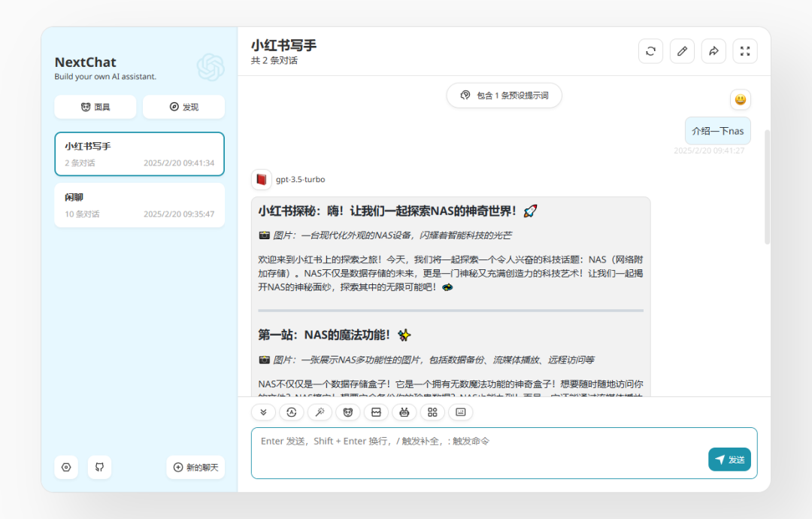Open quick prompts with the magic wand icon
This screenshot has width=812, height=519.
(320, 412)
